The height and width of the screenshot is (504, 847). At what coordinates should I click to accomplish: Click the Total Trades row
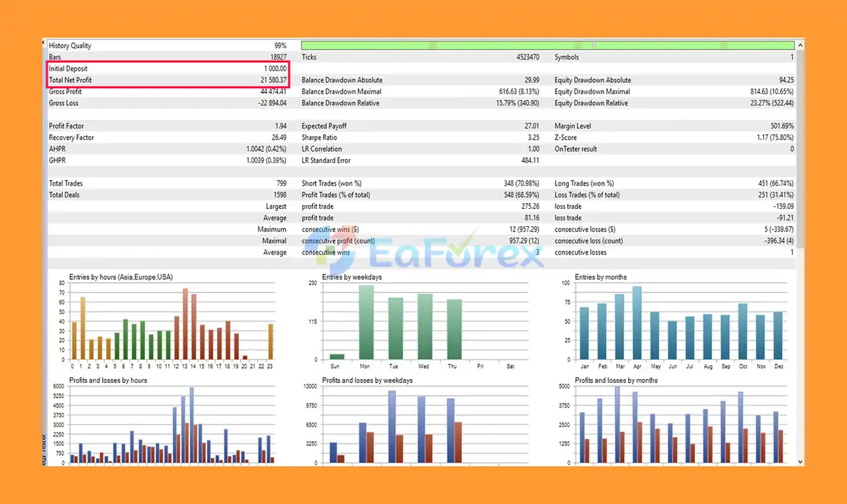(168, 183)
